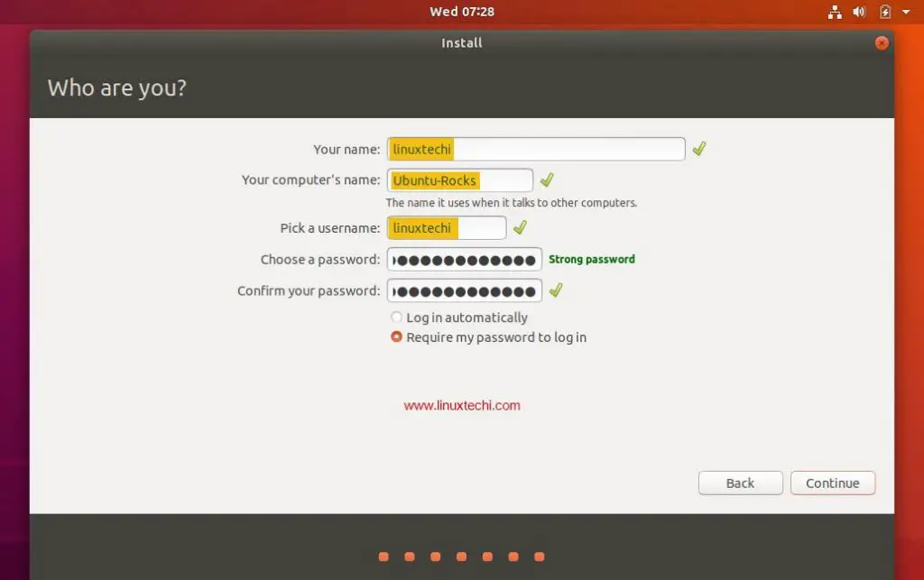Click the Continue button
The height and width of the screenshot is (580, 924).
tap(833, 483)
